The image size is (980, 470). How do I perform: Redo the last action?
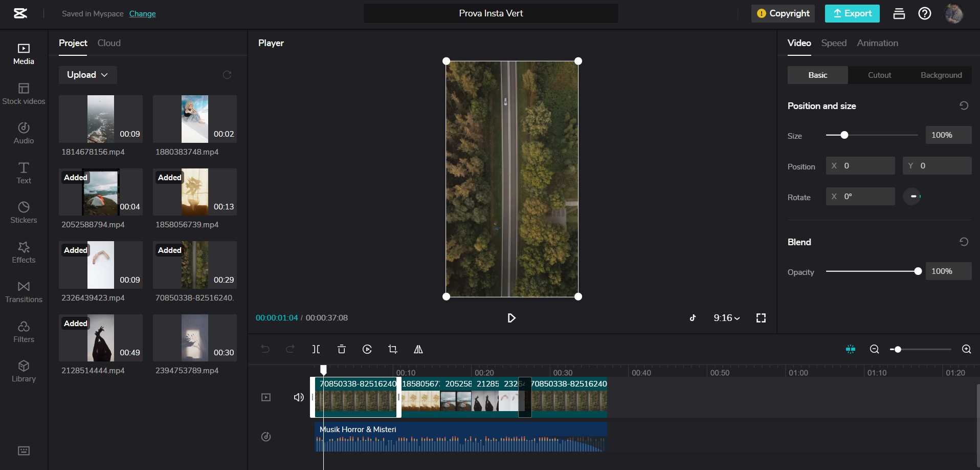tap(290, 349)
